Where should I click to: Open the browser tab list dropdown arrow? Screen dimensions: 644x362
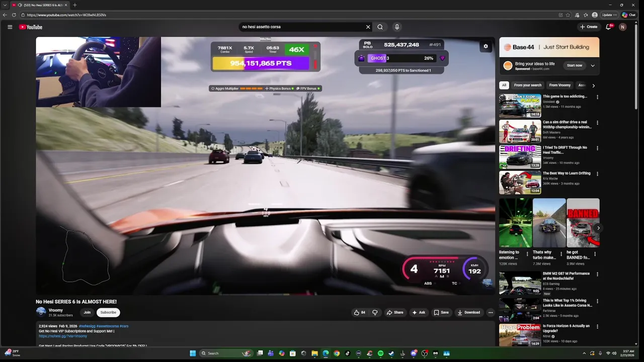click(4, 5)
